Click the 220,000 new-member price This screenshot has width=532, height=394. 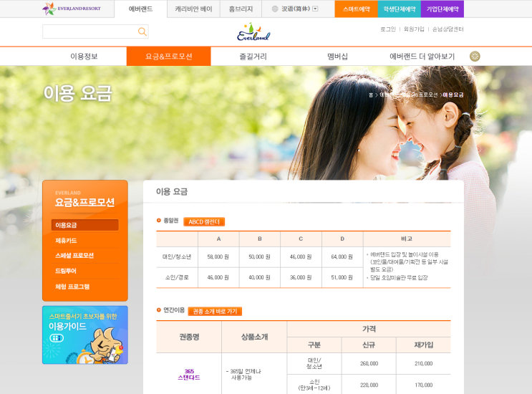pos(369,385)
